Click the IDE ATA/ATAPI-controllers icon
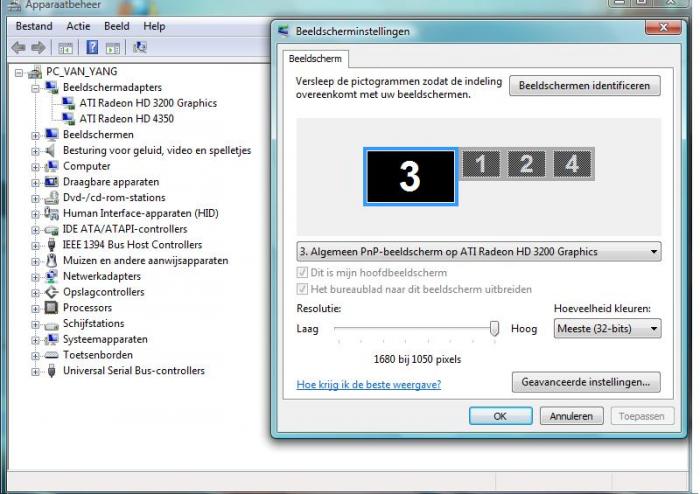Screen dimensions: 700x494 tap(52, 230)
